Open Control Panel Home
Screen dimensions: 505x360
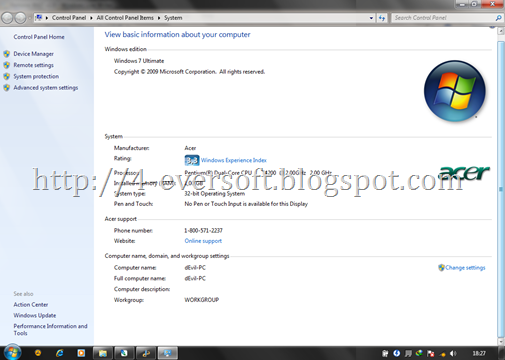pyautogui.click(x=39, y=37)
